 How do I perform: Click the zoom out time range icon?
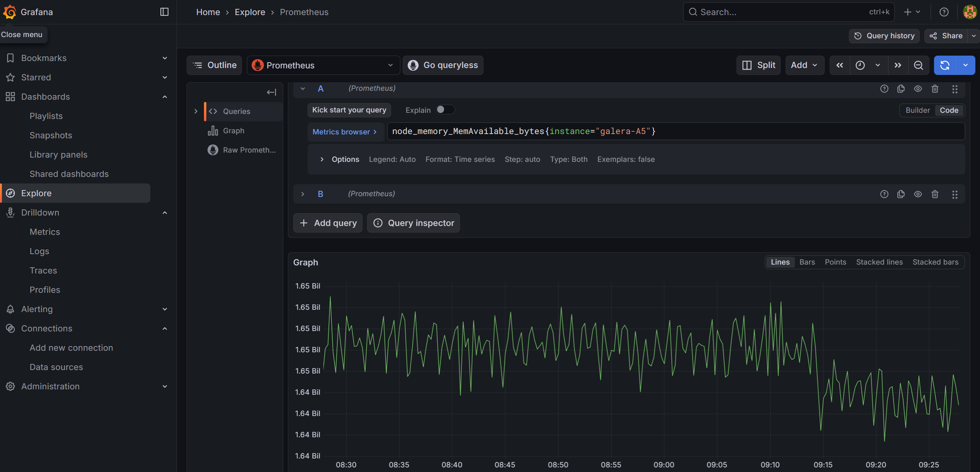click(x=918, y=65)
